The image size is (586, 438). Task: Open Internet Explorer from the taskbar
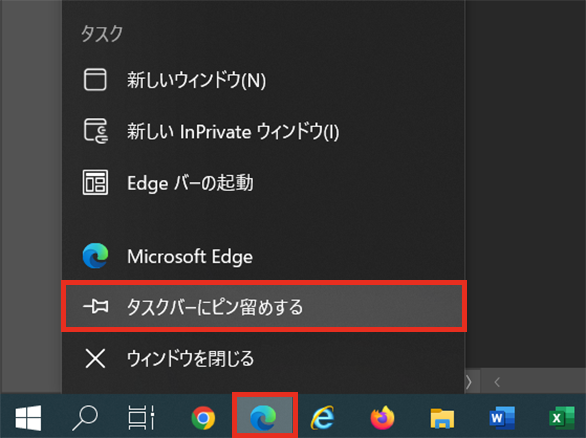click(x=323, y=417)
